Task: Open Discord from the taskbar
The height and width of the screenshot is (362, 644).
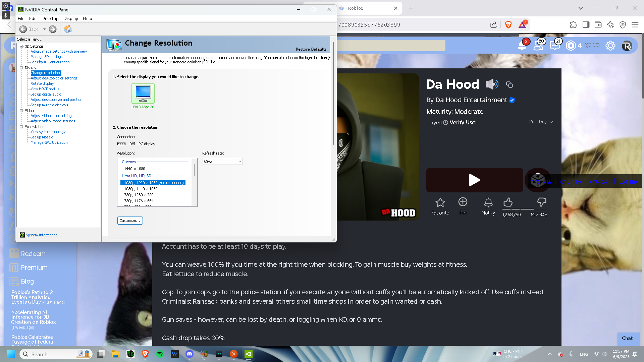Action: [x=190, y=354]
